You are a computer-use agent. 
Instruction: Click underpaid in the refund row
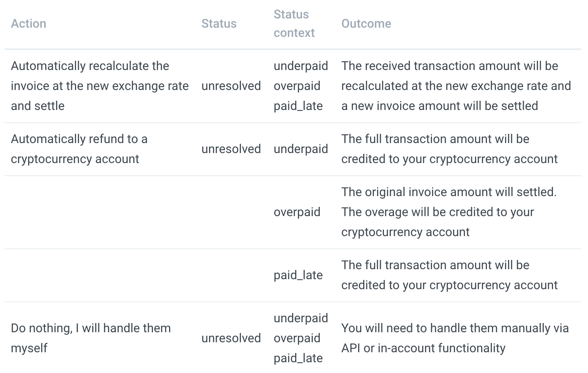coord(301,149)
